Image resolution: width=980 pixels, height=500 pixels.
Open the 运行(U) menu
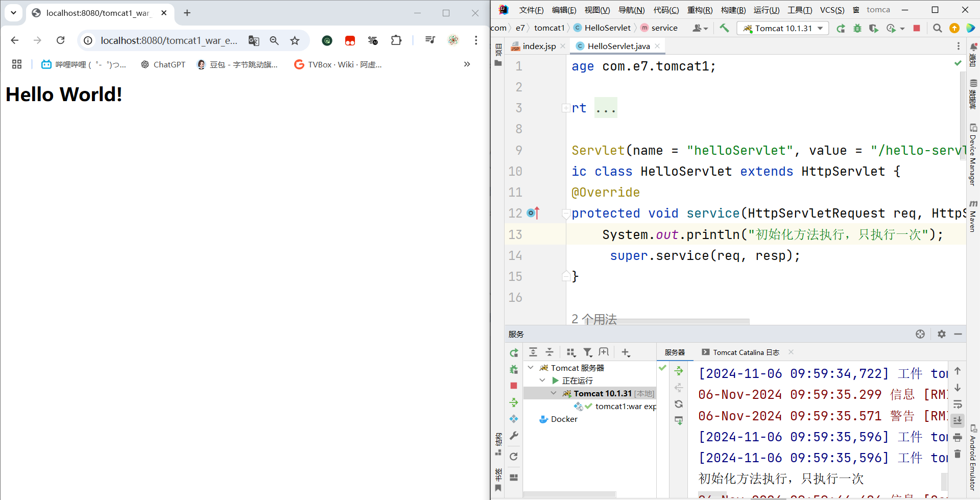pos(767,10)
